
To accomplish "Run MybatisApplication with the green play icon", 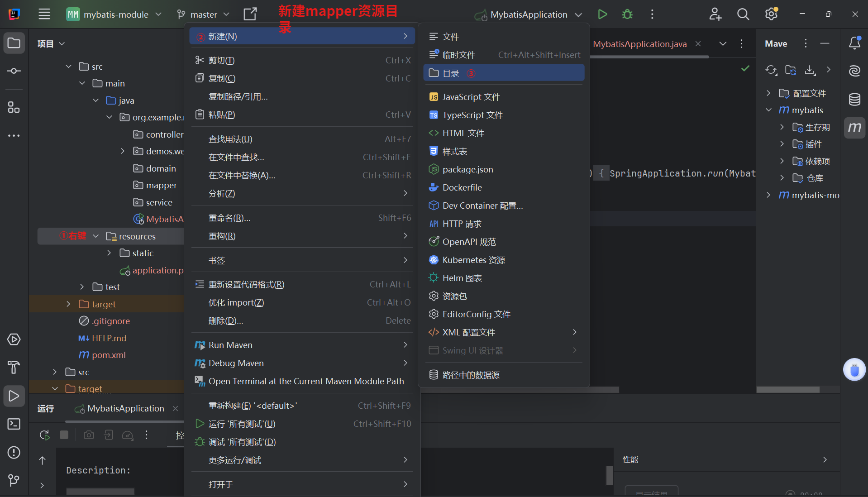I will pos(602,14).
